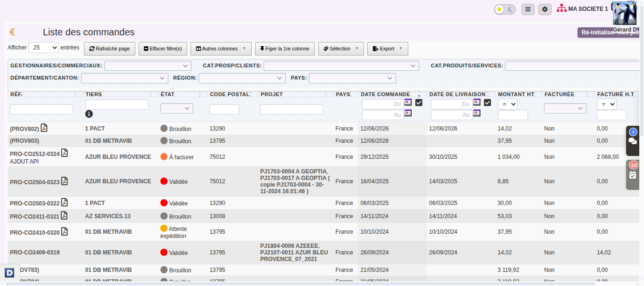Open Département/Canton dropdown
The width and height of the screenshot is (644, 286).
(124, 78)
